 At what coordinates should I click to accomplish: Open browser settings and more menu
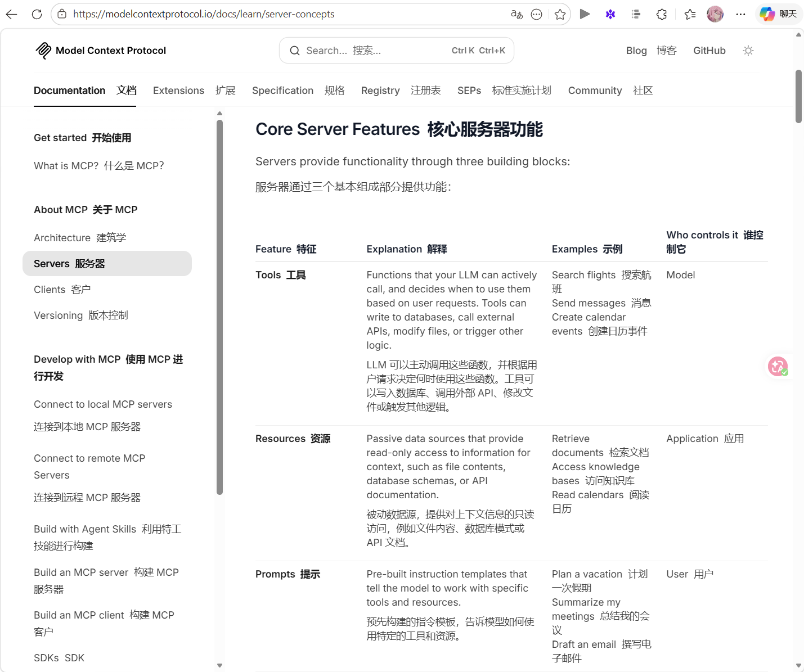tap(740, 14)
